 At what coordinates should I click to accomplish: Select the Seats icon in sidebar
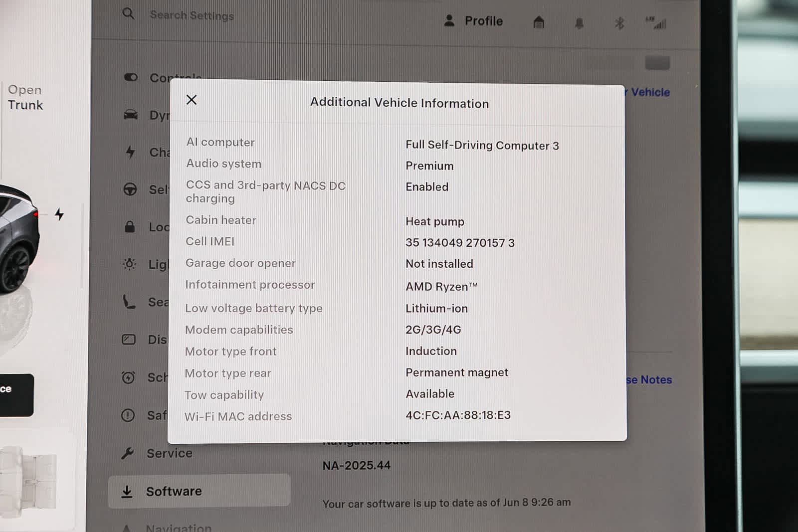(129, 302)
